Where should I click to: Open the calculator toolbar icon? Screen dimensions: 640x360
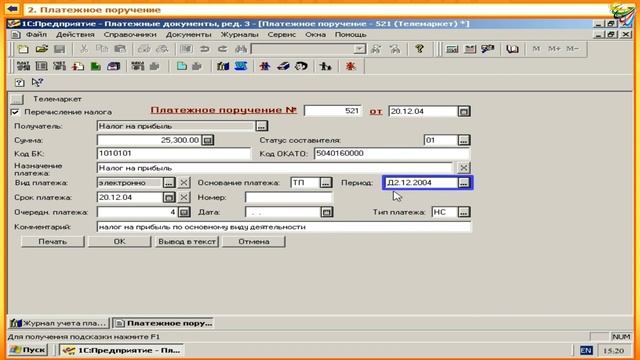click(452, 49)
